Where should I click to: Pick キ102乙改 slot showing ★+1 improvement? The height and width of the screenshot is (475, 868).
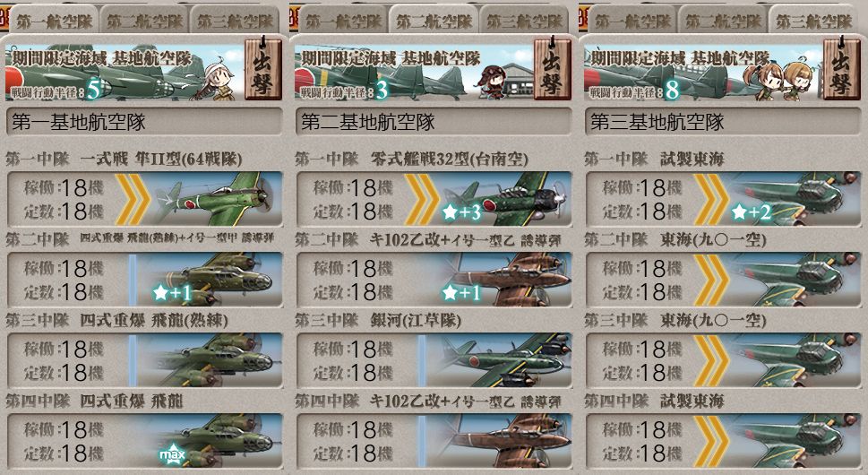434,280
